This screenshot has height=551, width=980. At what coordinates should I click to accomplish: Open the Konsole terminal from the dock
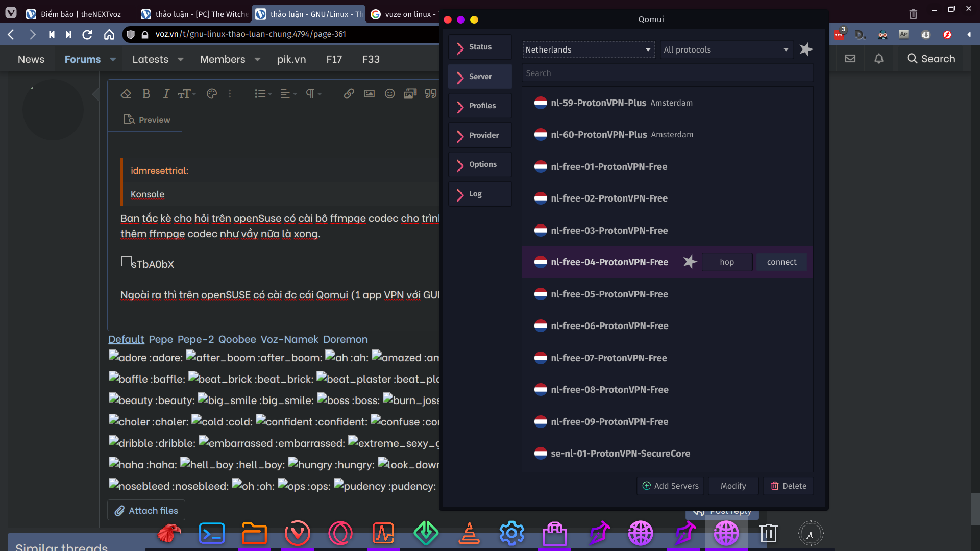(212, 534)
